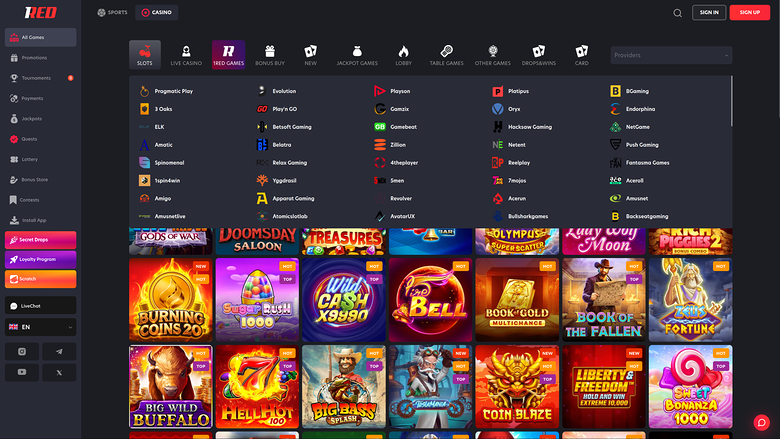Select the 3 Oaks provider icon
Screen dimensions: 780x439
pos(144,109)
